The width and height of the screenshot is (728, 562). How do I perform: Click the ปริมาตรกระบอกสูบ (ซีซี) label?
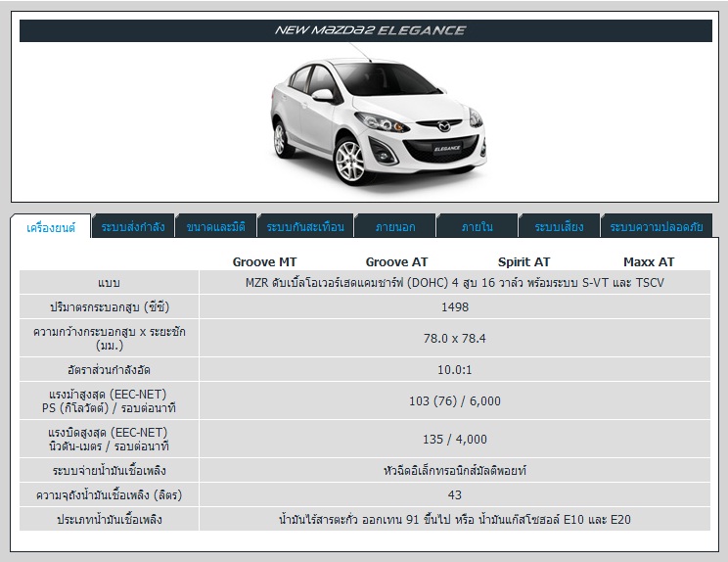pos(110,307)
